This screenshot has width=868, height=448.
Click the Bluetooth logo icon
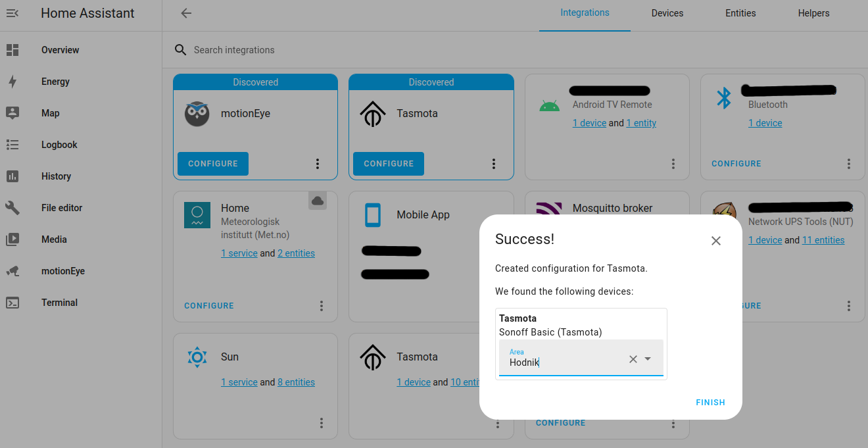724,99
